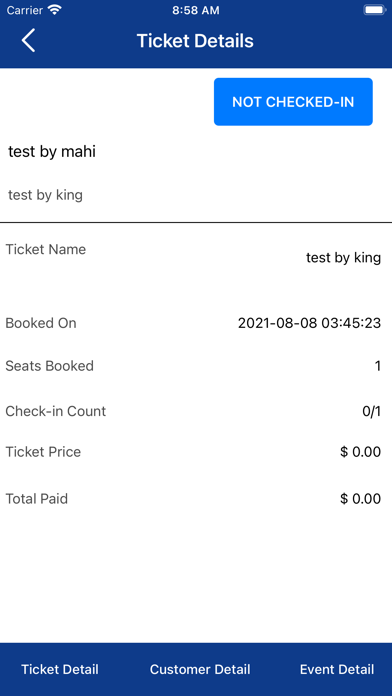Tap the test by king subtitle
Screen dimensions: 392x696
[x=45, y=195]
